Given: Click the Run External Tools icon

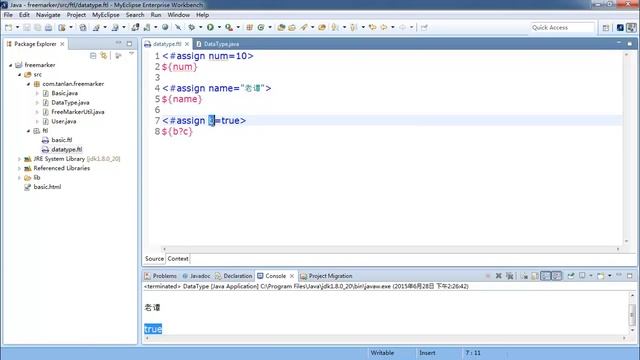Looking at the screenshot, I should coord(229,27).
